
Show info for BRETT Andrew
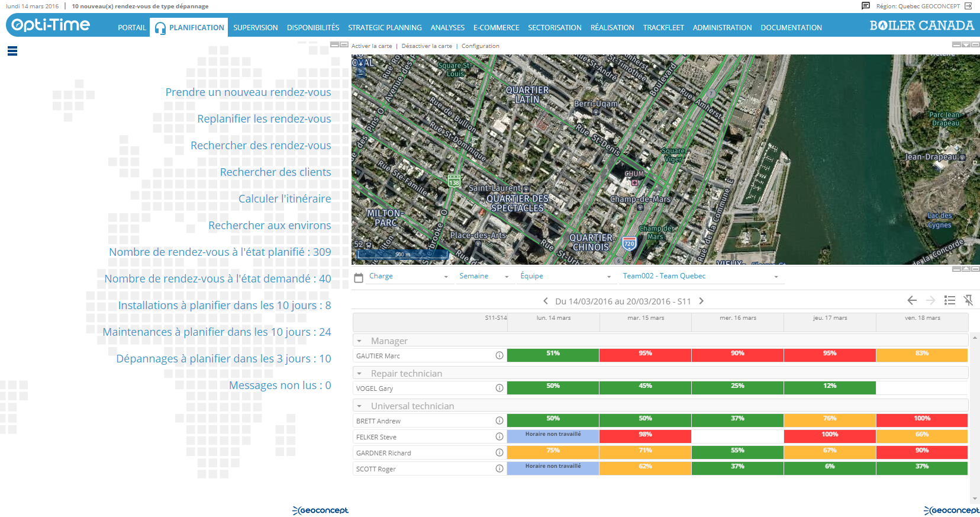pyautogui.click(x=499, y=421)
